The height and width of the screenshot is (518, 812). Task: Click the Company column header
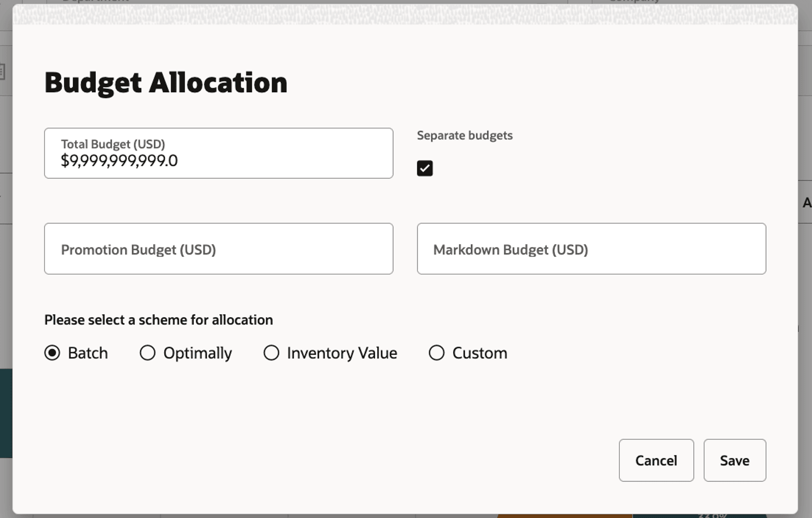634,2
